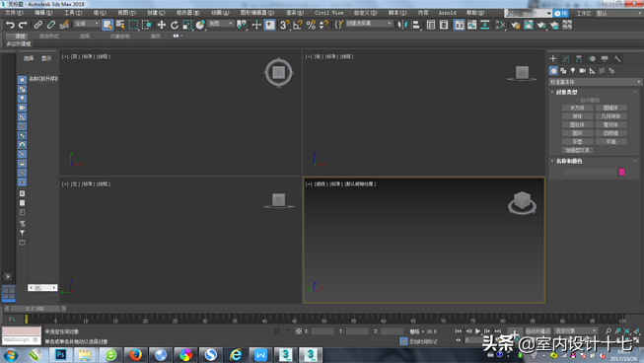Click the 球体 (Sphere) button
Image resolution: width=644 pixels, height=363 pixels.
point(577,116)
